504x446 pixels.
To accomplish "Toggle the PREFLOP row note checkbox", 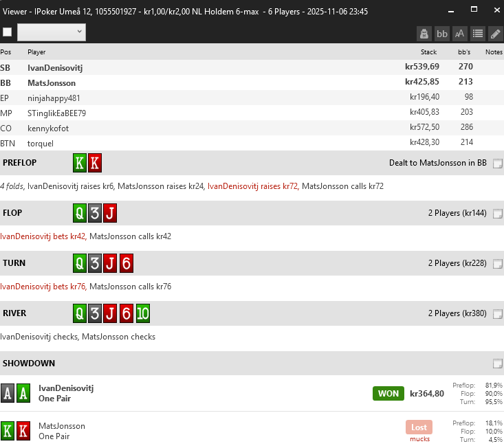I will [x=497, y=164].
